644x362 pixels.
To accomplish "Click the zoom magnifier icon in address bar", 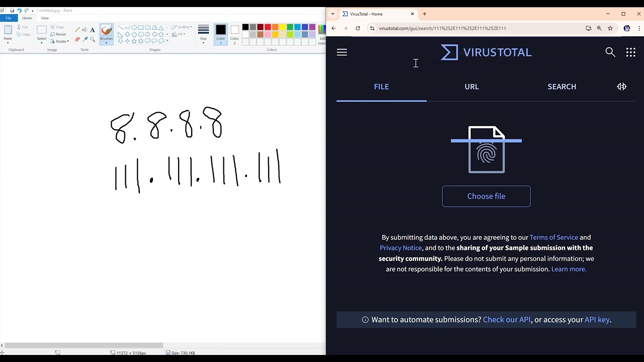I will 599,28.
